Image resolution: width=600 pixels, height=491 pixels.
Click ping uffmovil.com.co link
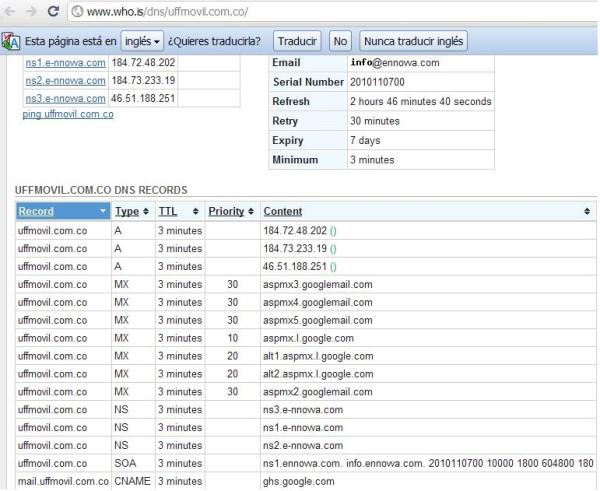(68, 114)
